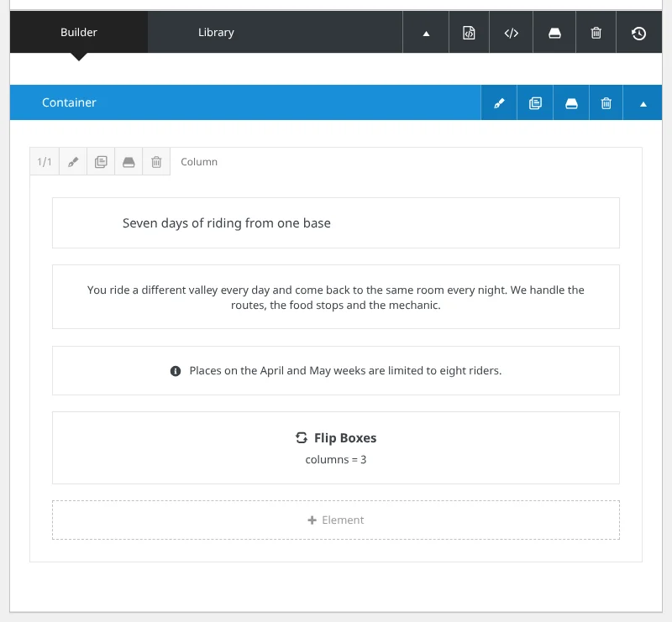
Task: Clone the Container
Action: (535, 102)
